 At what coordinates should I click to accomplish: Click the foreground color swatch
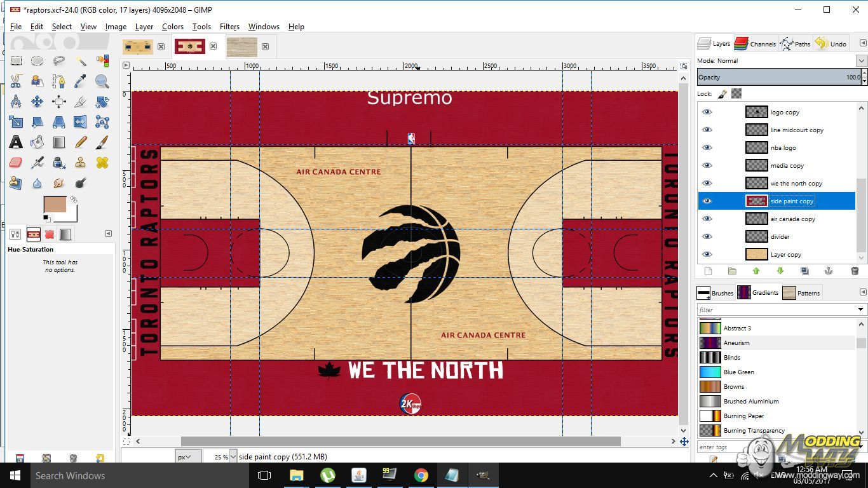55,205
